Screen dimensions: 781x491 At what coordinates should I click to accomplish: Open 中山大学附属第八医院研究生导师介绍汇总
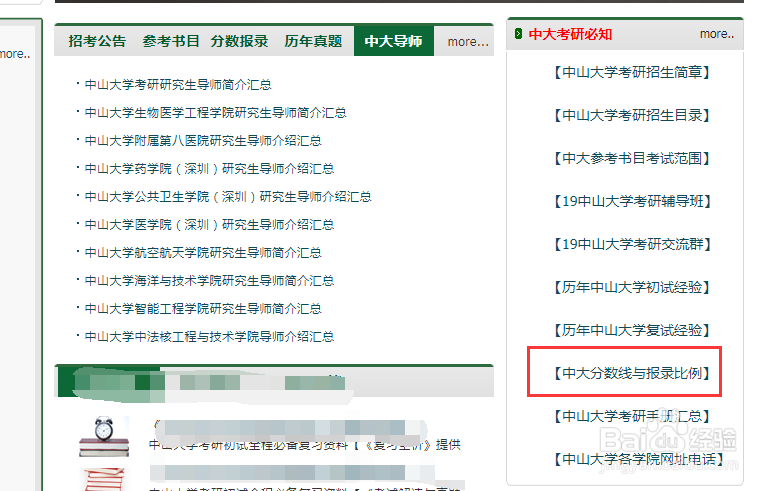point(203,140)
